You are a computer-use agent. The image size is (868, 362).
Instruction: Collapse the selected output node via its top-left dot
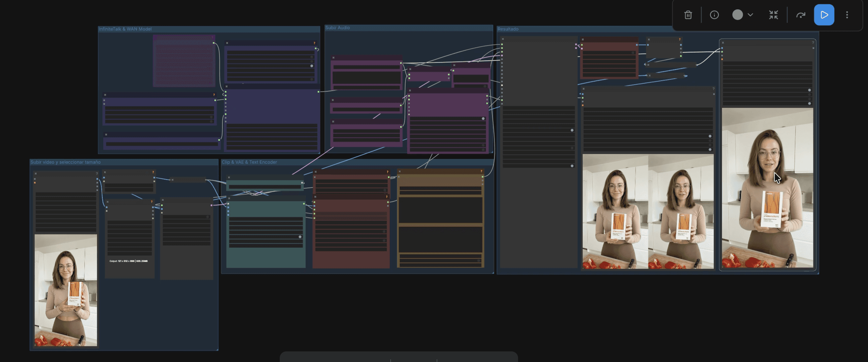point(723,43)
